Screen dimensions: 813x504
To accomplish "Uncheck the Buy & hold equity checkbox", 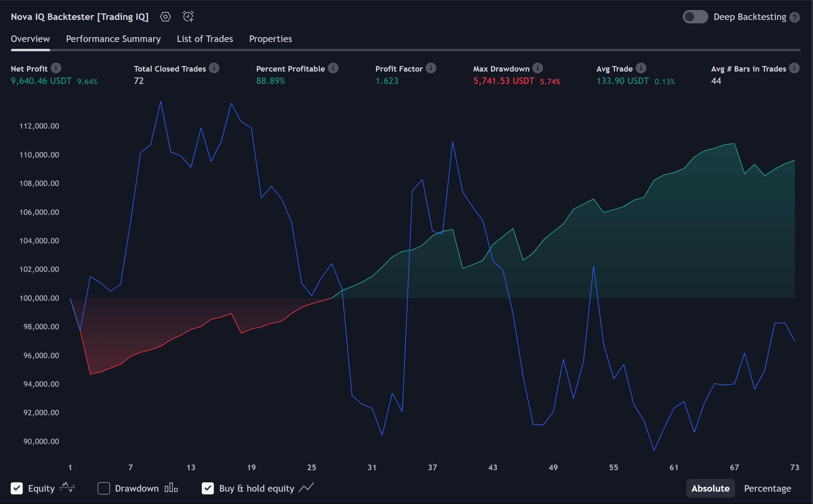I will (x=208, y=488).
